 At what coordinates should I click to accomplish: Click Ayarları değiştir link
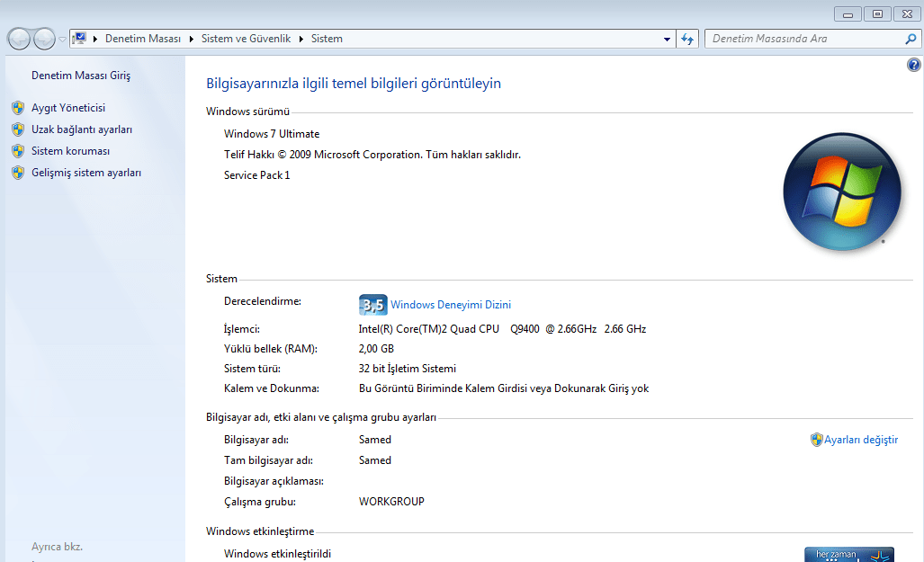click(861, 440)
